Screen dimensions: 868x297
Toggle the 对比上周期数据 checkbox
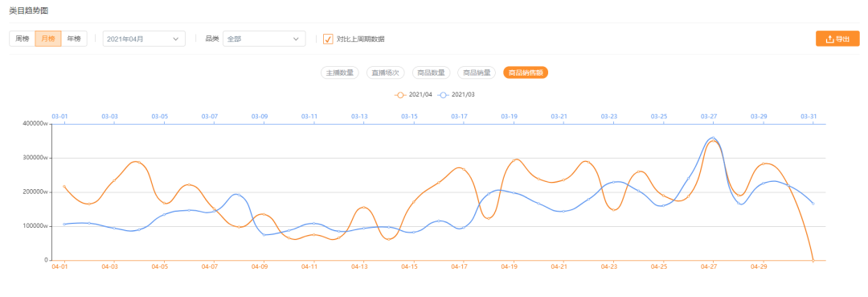click(x=328, y=39)
